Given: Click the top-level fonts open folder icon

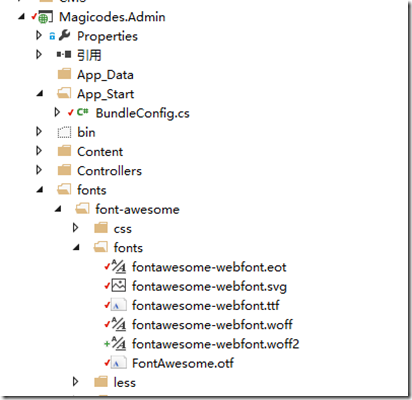Looking at the screenshot, I should [64, 189].
